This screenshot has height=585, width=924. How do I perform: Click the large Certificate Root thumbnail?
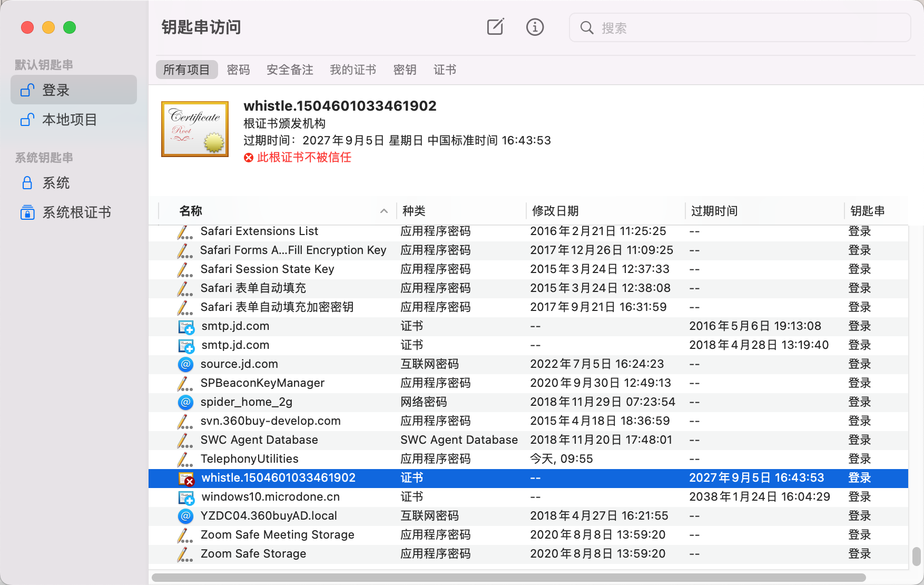point(195,129)
